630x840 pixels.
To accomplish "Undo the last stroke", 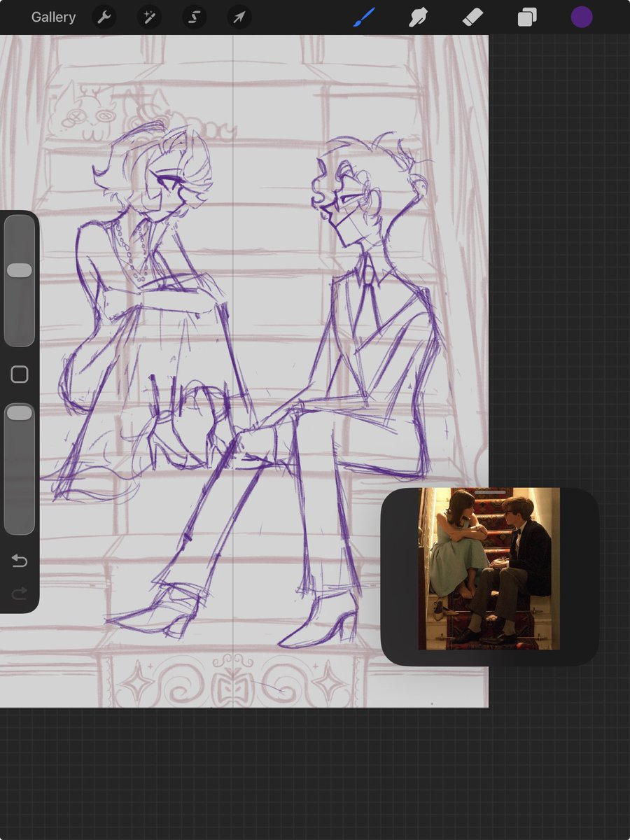I will [x=20, y=561].
